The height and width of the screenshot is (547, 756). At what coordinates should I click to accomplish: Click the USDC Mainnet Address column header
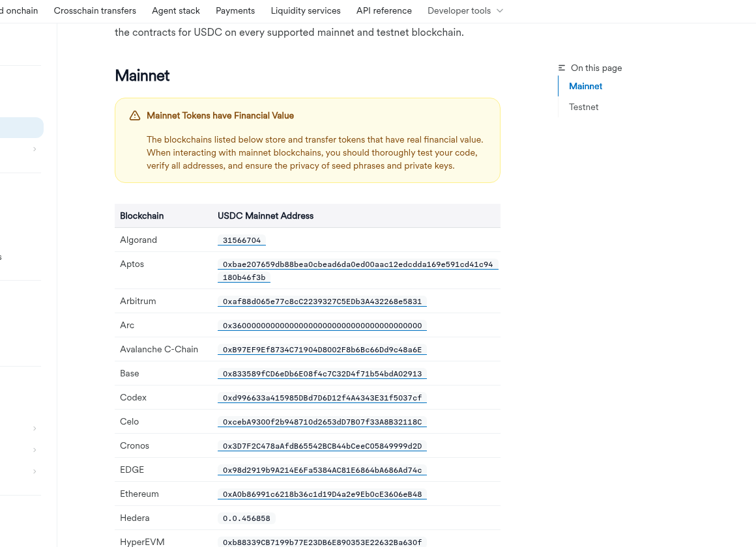[x=266, y=216]
